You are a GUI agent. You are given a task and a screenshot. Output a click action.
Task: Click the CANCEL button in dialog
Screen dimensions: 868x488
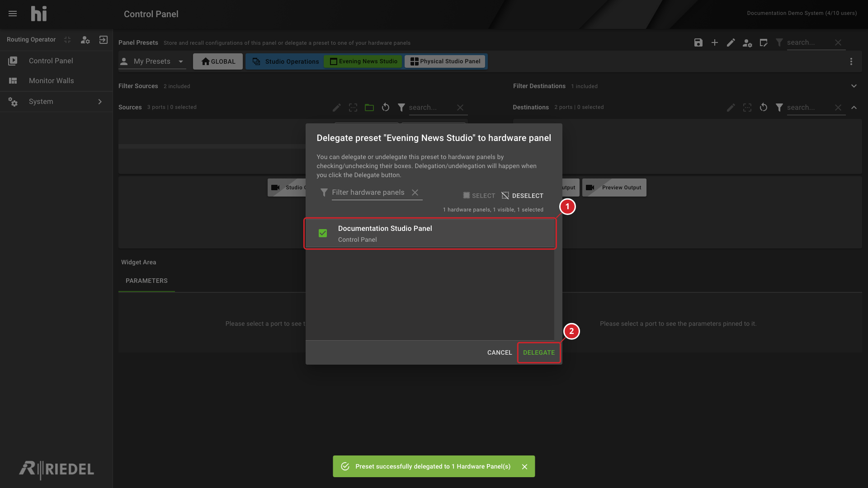500,352
